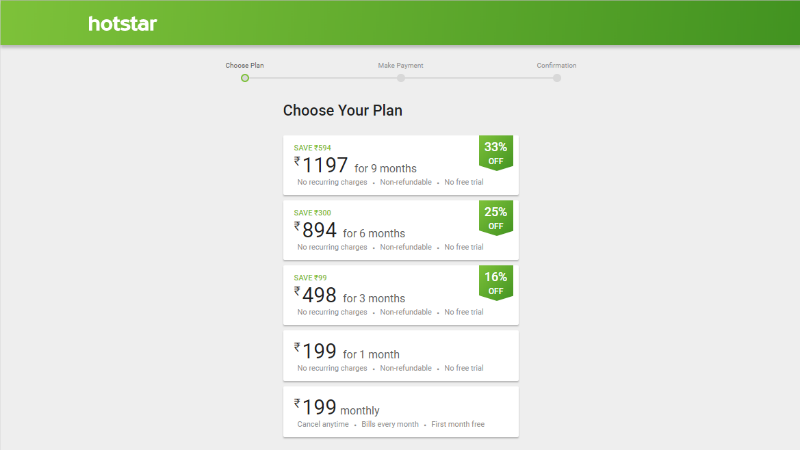The height and width of the screenshot is (450, 800).
Task: Click the SAVE ₹300 label
Action: 312,213
